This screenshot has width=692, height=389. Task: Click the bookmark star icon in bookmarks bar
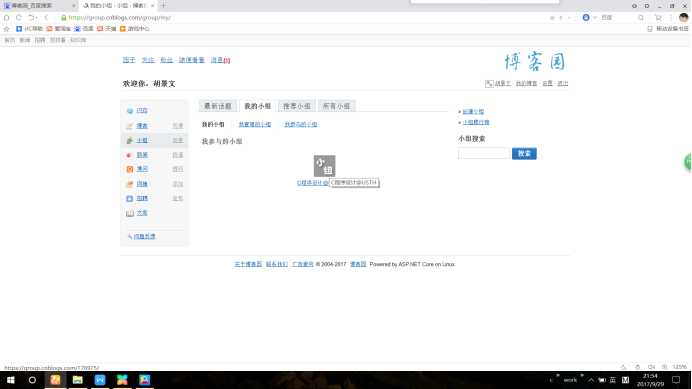click(6, 29)
